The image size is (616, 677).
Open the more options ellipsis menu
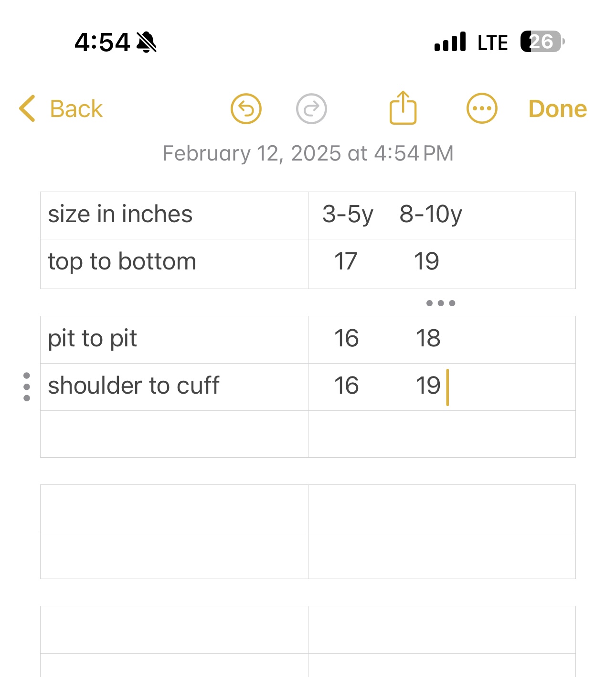(x=482, y=108)
